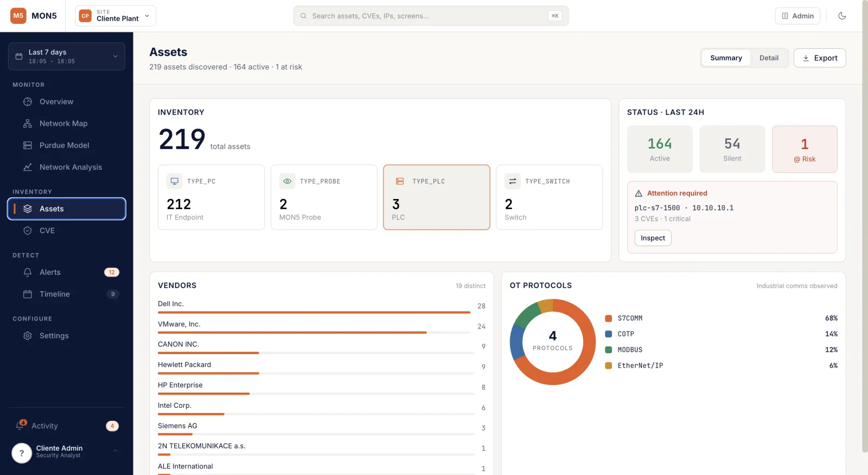
Task: Switch to the Detail tab
Action: tap(769, 58)
